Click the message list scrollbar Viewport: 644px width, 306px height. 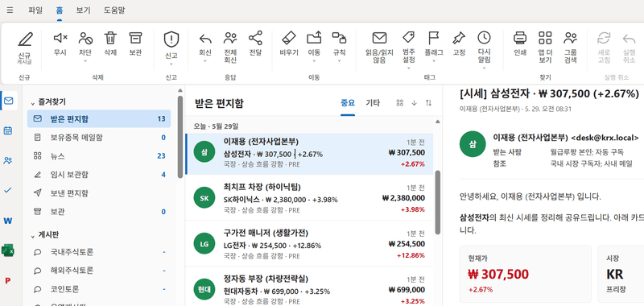pyautogui.click(x=437, y=202)
